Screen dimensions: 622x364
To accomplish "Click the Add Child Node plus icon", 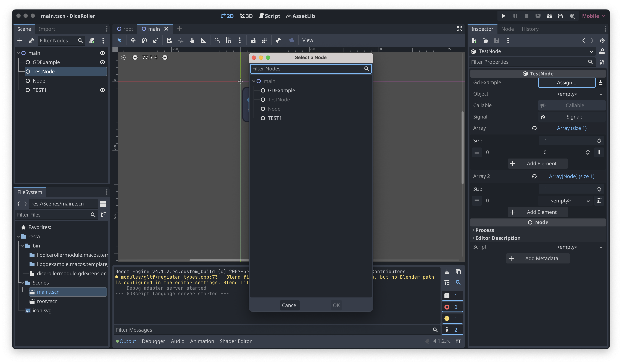I will [x=20, y=40].
